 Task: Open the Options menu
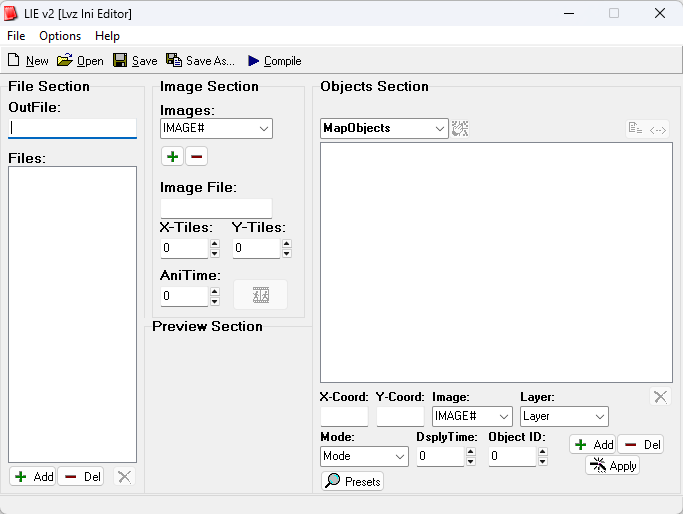(60, 36)
